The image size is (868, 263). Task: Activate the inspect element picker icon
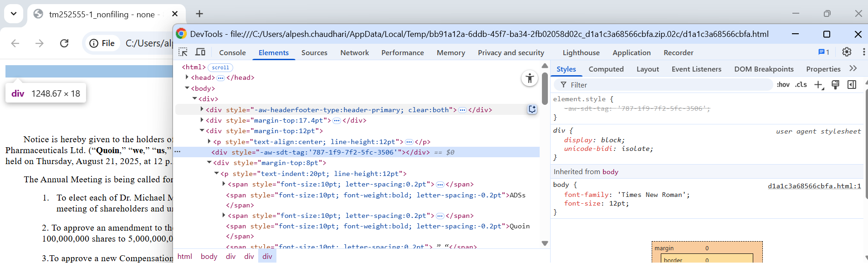(x=183, y=52)
